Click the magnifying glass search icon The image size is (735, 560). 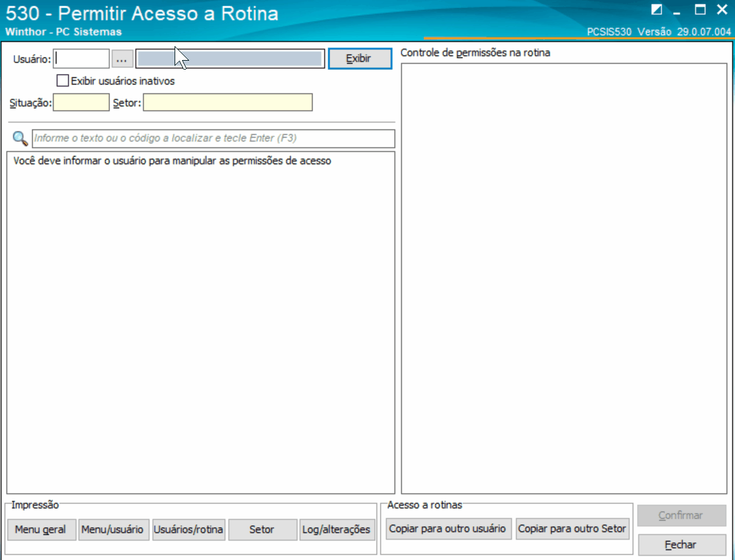[x=20, y=138]
